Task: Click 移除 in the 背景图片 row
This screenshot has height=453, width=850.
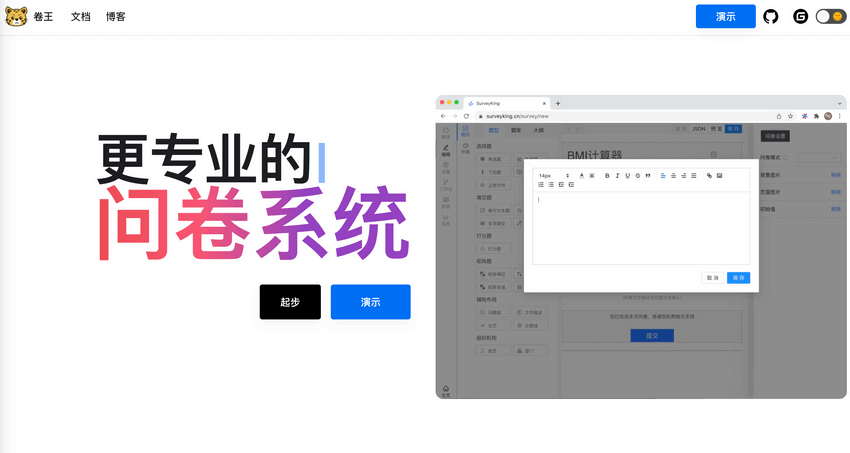Action: point(836,175)
